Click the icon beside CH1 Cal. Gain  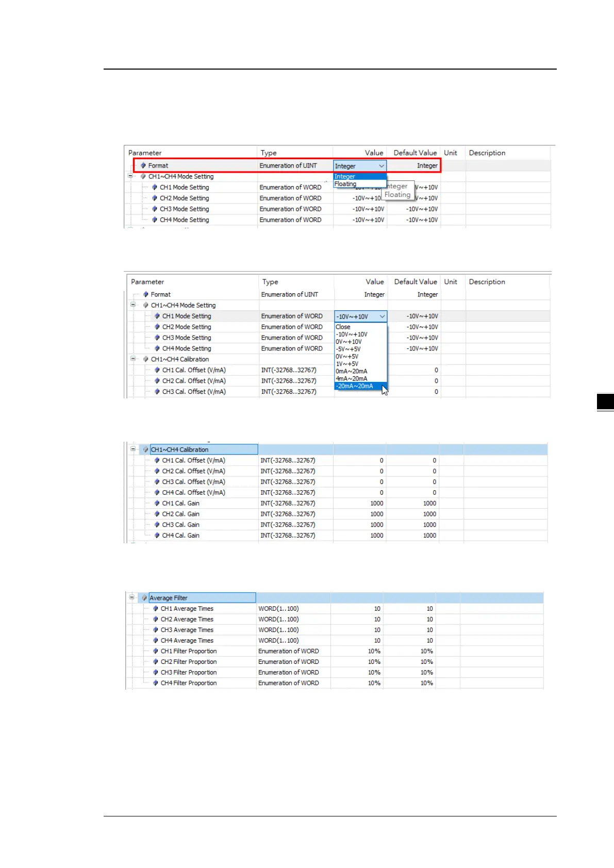157,503
